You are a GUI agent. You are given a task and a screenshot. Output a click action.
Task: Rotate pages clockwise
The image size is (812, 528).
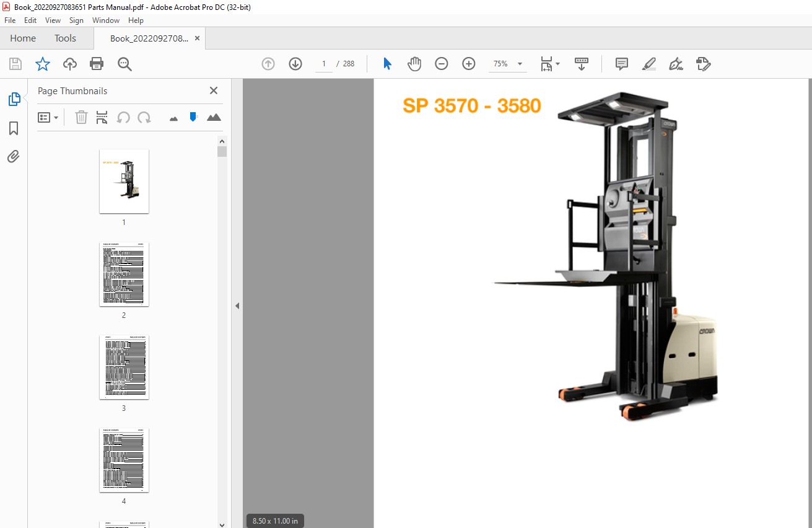(x=144, y=117)
